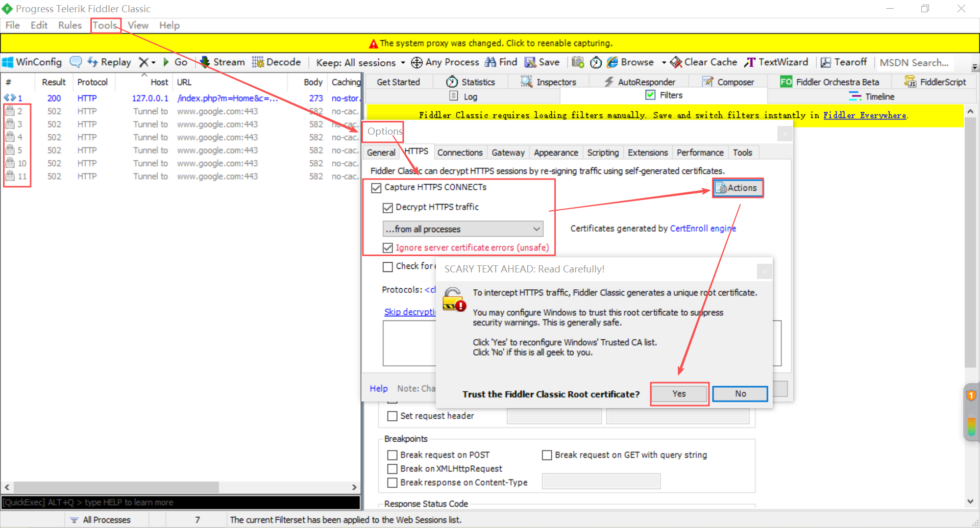The width and height of the screenshot is (980, 528).
Task: Click the comment speech bubble icon
Action: pos(76,62)
